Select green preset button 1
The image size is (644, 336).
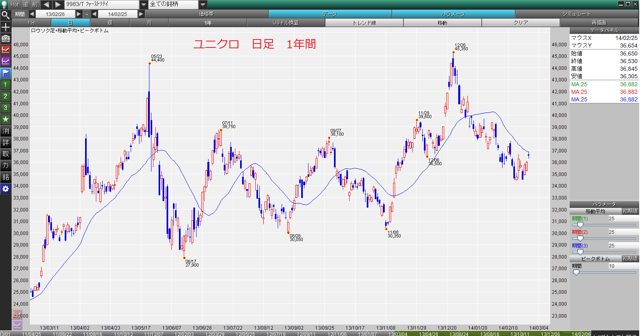click(x=6, y=85)
